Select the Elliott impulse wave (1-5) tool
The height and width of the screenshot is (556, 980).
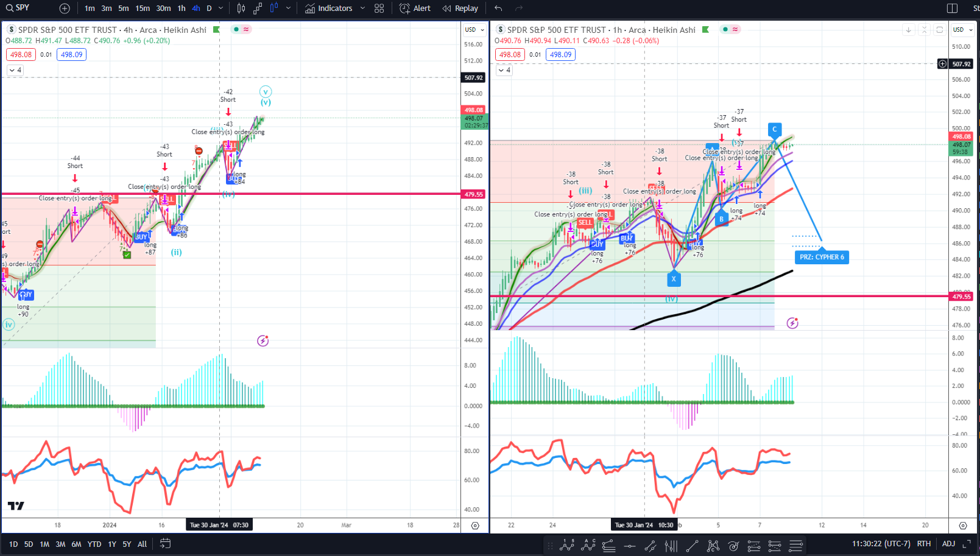click(567, 546)
